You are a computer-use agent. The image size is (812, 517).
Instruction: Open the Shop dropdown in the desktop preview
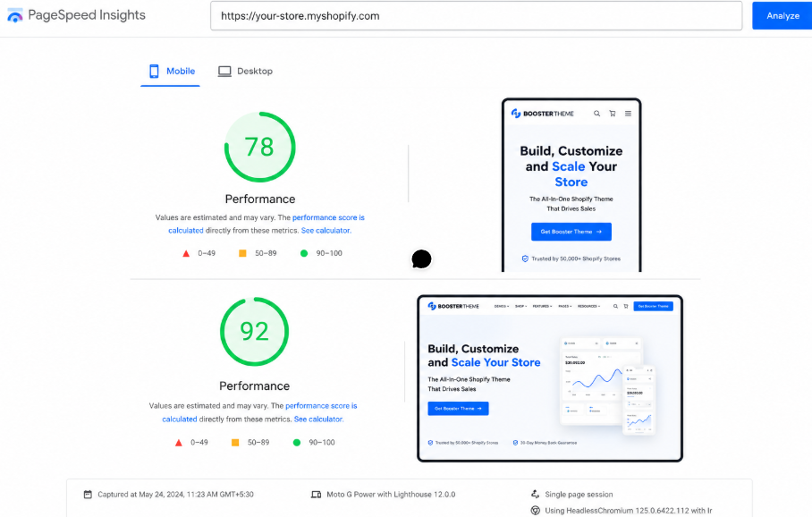point(521,306)
